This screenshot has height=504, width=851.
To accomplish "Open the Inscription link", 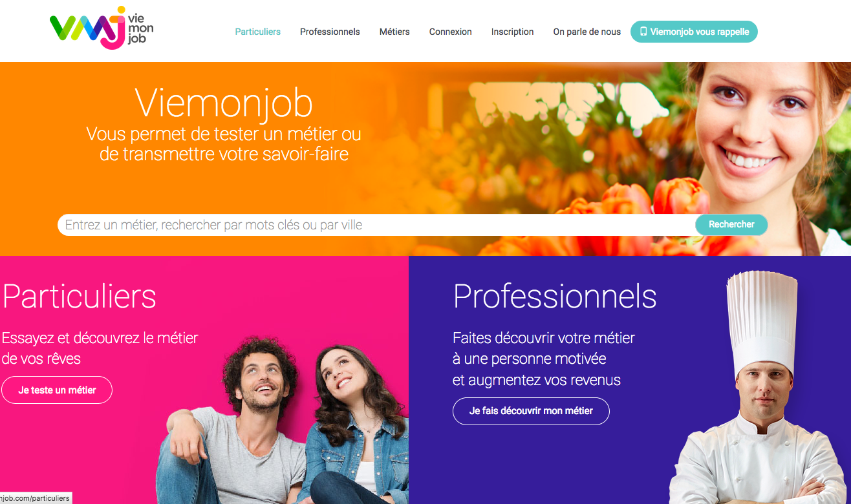I will pyautogui.click(x=512, y=32).
